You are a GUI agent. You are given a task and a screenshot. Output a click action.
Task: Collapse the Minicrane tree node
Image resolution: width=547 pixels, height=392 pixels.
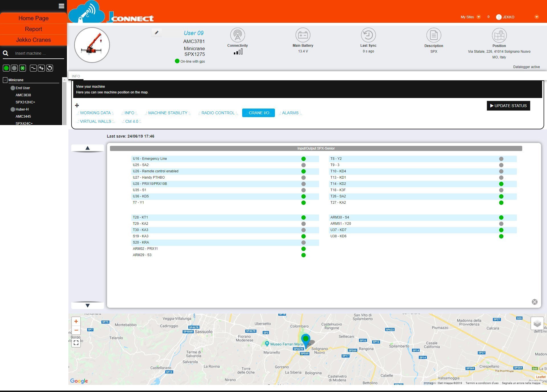click(5, 80)
